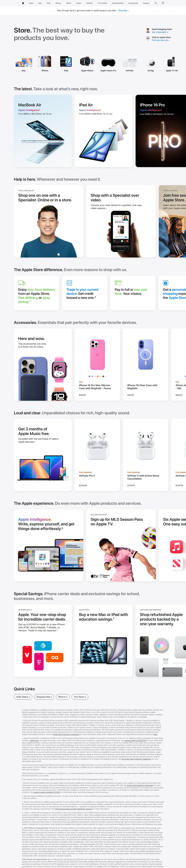Choose the AirTag product icon

[x=151, y=63]
